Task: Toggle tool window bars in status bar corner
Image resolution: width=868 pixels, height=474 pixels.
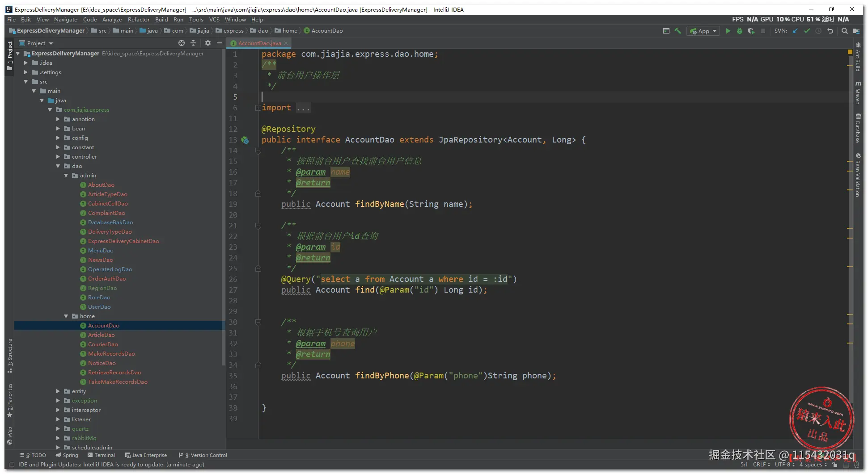Action: [x=12, y=465]
